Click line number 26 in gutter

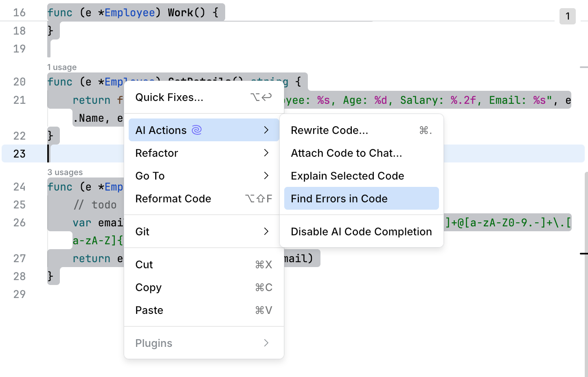click(x=19, y=222)
